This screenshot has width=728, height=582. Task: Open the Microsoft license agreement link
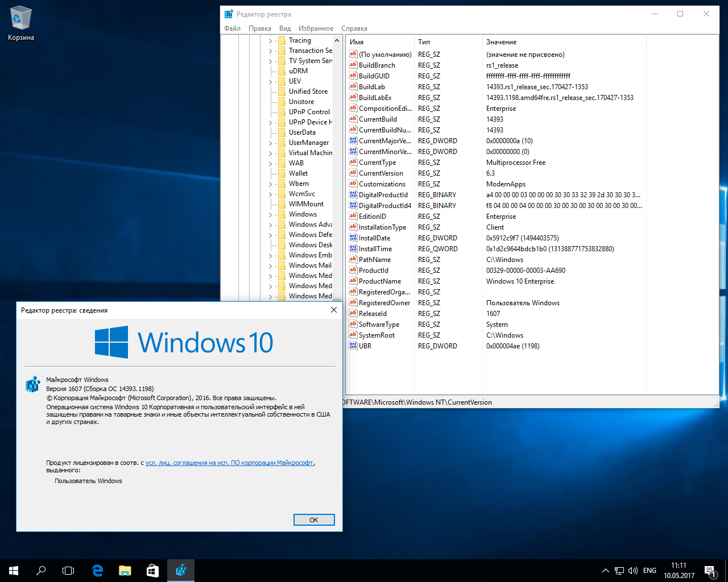pyautogui.click(x=229, y=463)
